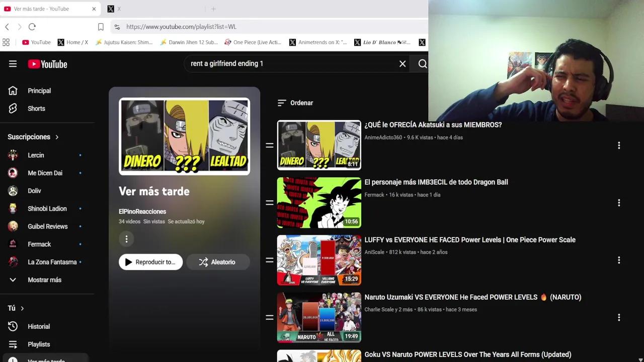This screenshot has width=644, height=362.
Task: Open options menu for Akatsuki video
Action: click(619, 145)
